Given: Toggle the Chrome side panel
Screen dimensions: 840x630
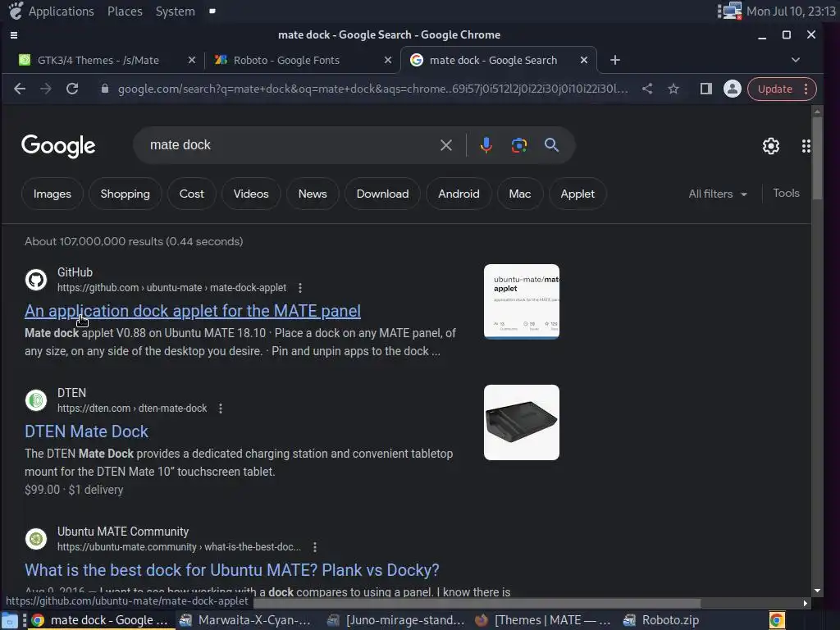Looking at the screenshot, I should tap(706, 89).
